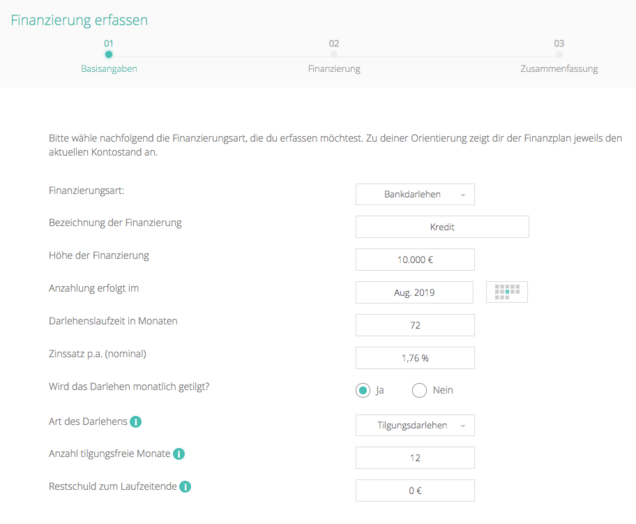Click the step 02 progress dot

pyautogui.click(x=333, y=54)
